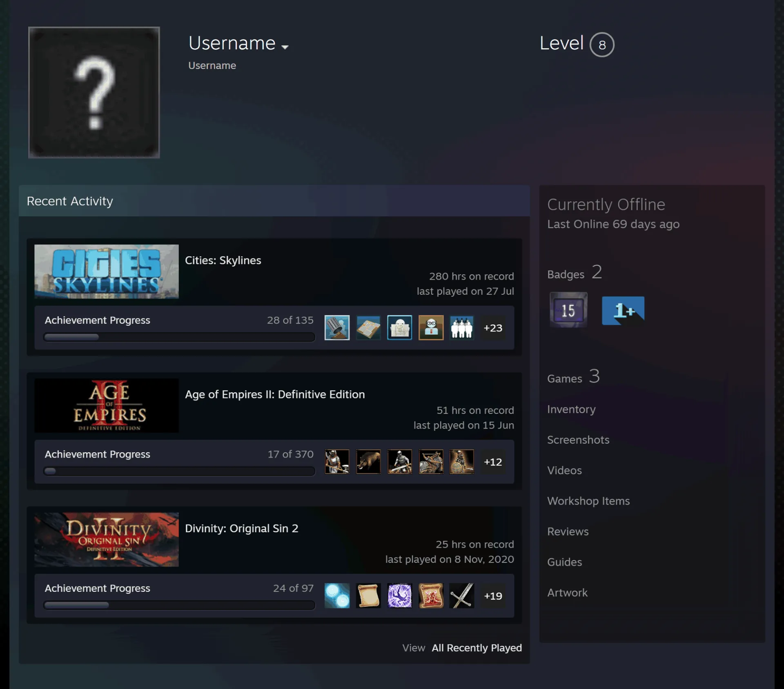Click the Cities: Skylines glasses man achievement icon
This screenshot has width=784, height=689.
(431, 327)
